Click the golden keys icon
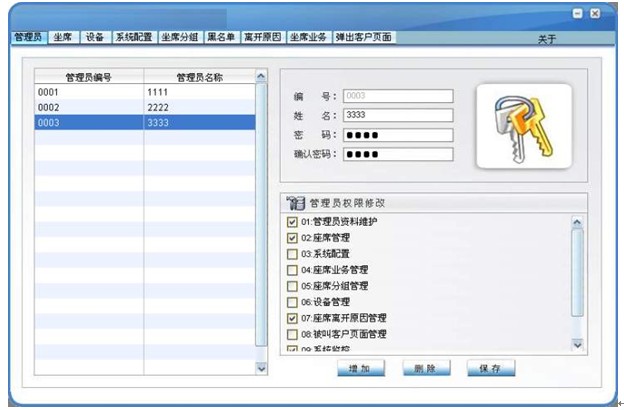 pyautogui.click(x=523, y=124)
